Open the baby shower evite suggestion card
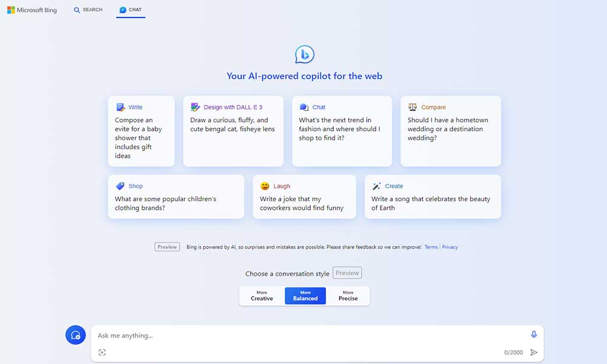 pos(141,130)
